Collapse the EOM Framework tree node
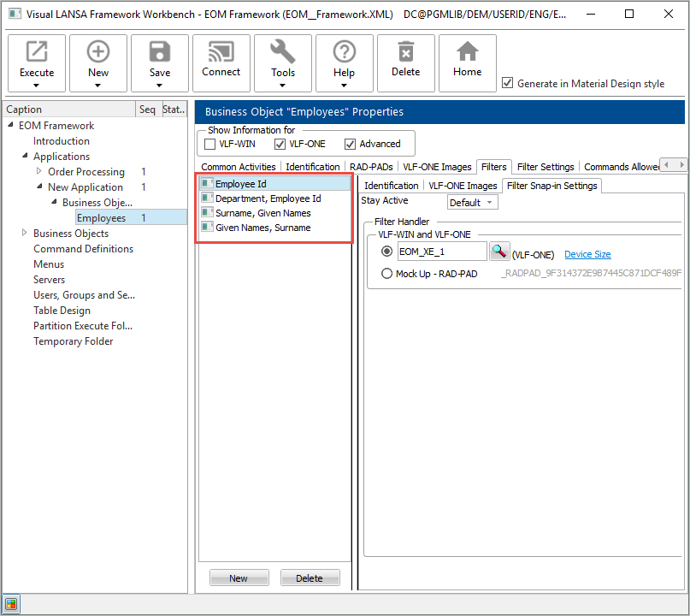Image resolution: width=690 pixels, height=616 pixels. point(10,125)
